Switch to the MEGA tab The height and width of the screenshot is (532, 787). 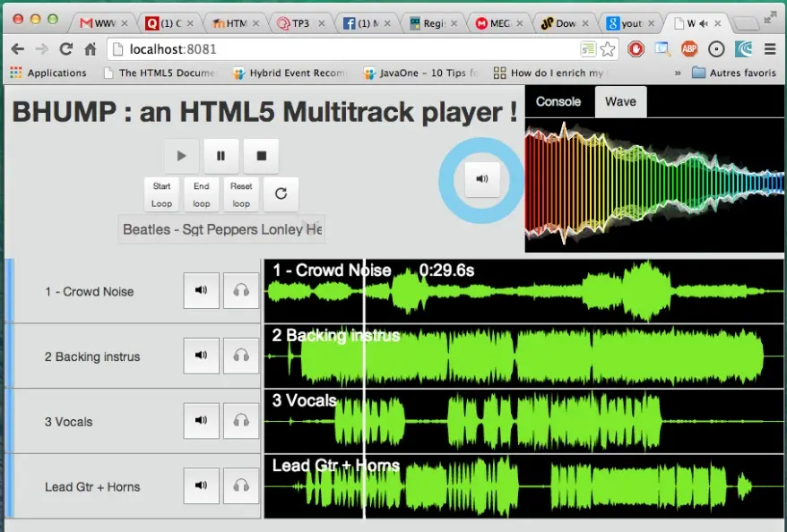point(498,23)
